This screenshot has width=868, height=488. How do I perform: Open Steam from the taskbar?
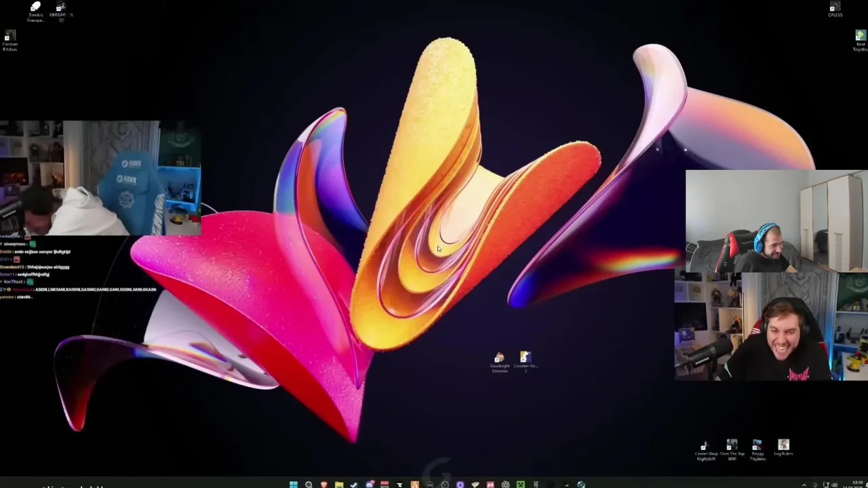point(354,485)
